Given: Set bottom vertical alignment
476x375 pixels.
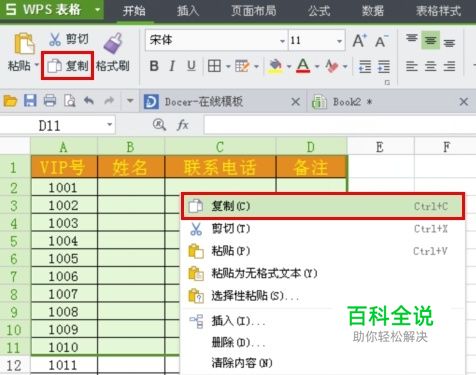Looking at the screenshot, I should (x=449, y=43).
